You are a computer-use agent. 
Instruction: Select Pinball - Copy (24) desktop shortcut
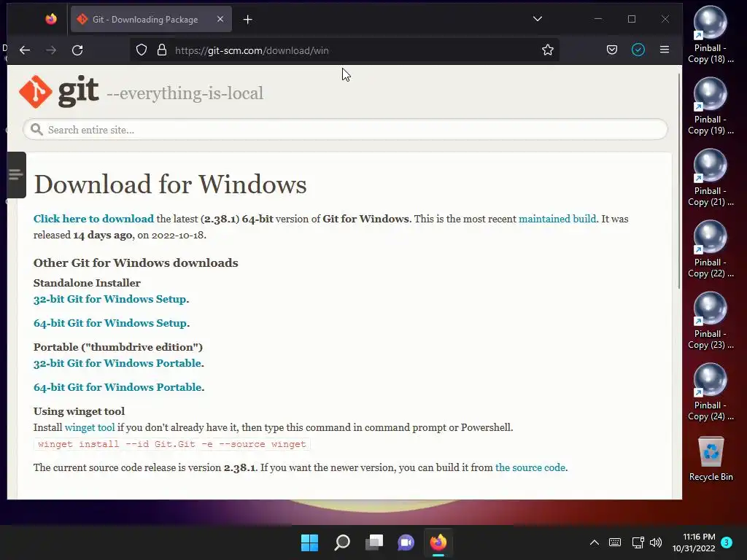click(710, 392)
